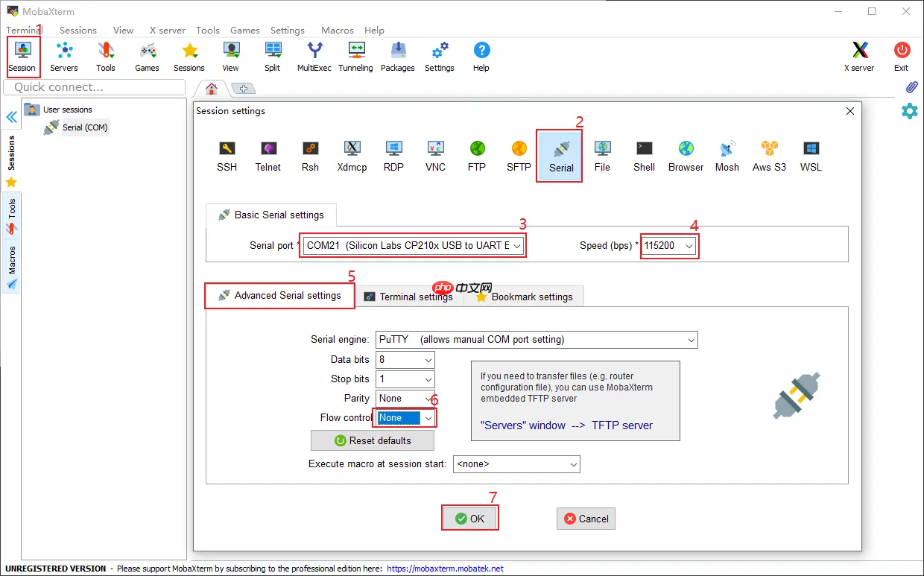Select the RDP session type
The width and height of the screenshot is (924, 576).
coord(393,156)
